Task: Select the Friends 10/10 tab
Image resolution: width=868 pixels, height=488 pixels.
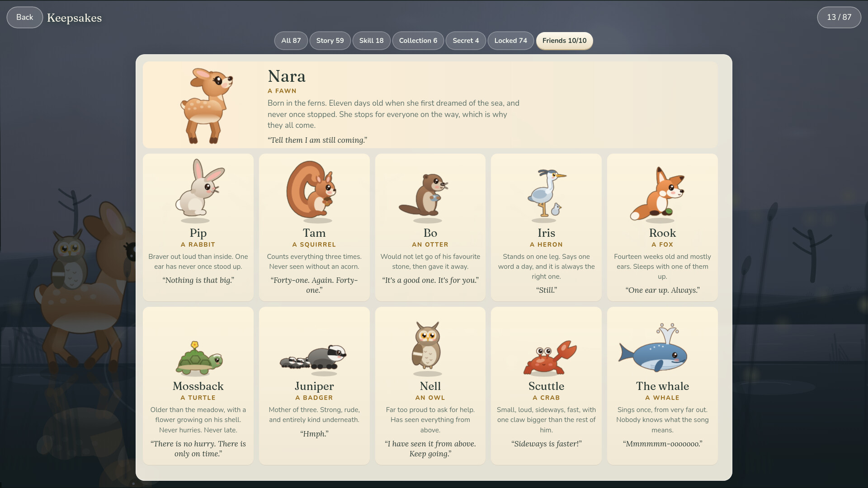Action: click(x=565, y=41)
